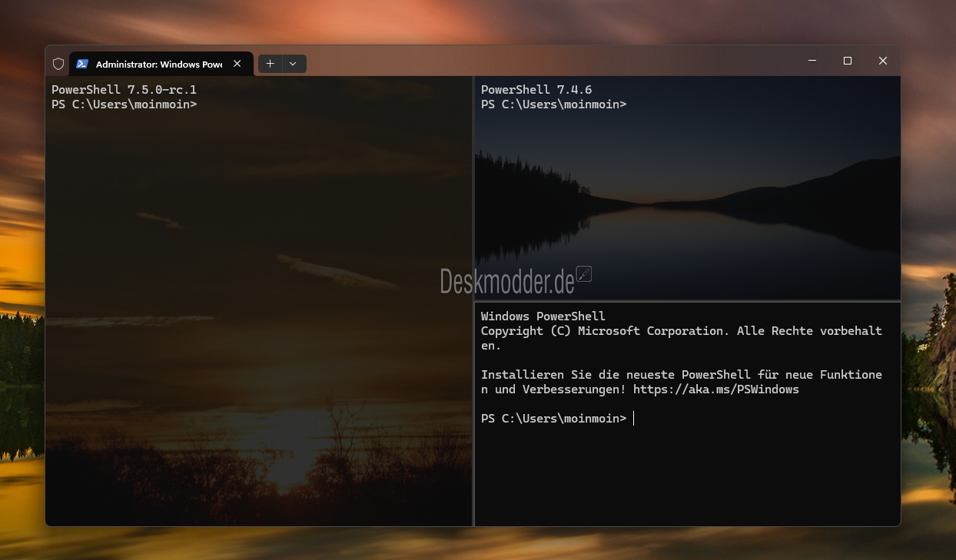Close the Windows Terminal window
Screen dimensions: 956x560
coord(883,61)
